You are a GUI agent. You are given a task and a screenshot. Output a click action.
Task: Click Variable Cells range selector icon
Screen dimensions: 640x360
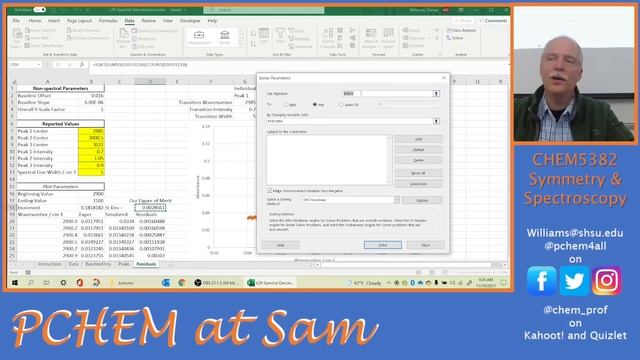(x=436, y=121)
